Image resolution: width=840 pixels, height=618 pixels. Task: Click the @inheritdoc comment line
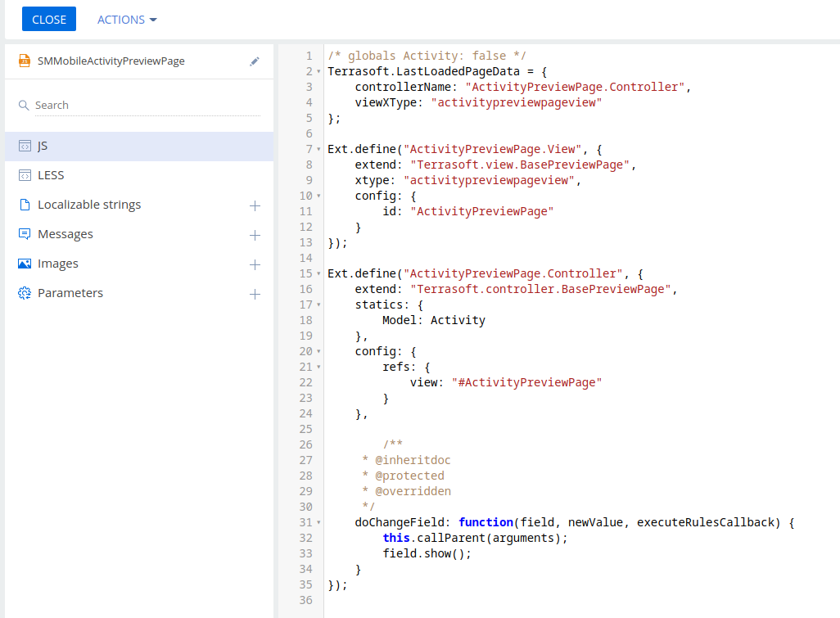[x=407, y=460]
